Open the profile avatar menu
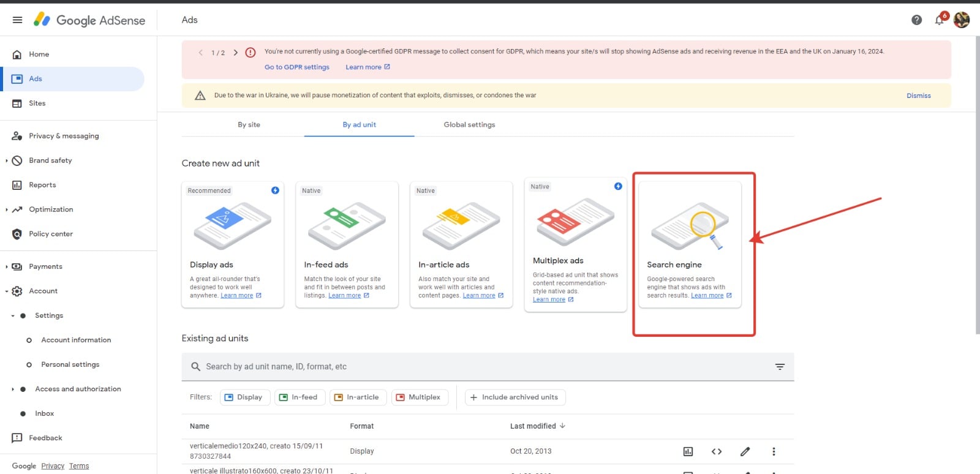The width and height of the screenshot is (980, 474). [962, 20]
